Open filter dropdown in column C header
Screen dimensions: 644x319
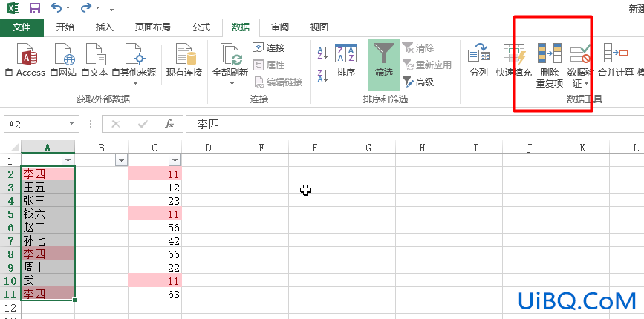[175, 160]
